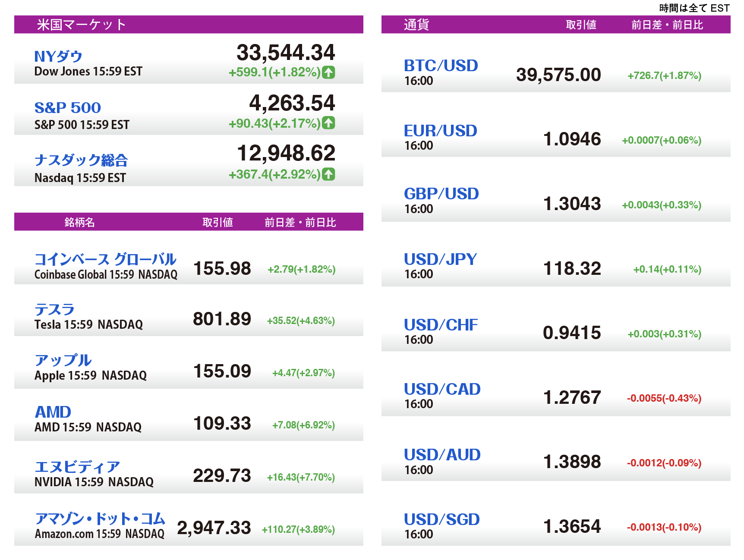Click the AMD stock name
This screenshot has width=744, height=560.
click(x=53, y=412)
